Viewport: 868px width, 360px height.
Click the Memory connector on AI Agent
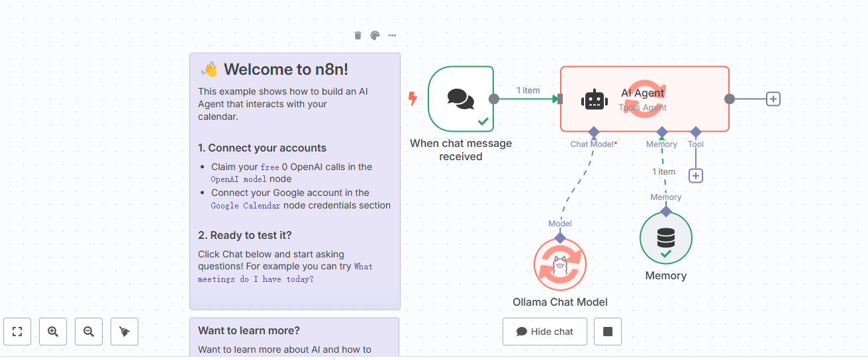coord(662,132)
